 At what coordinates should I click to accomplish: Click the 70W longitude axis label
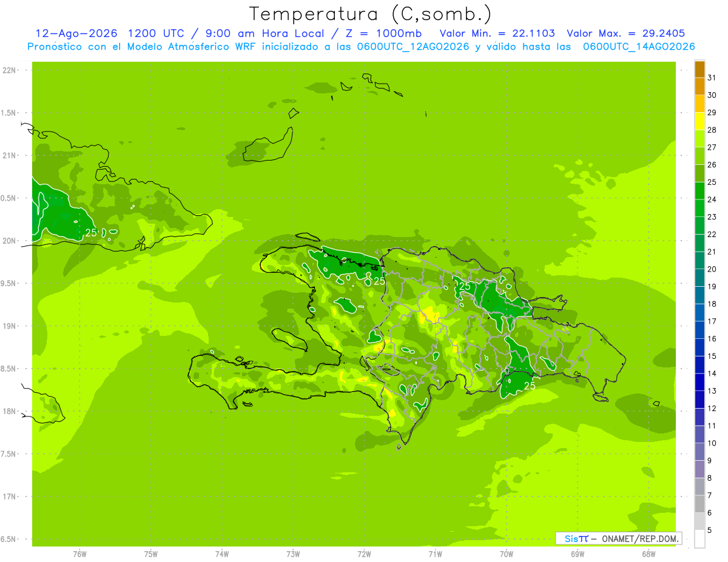click(x=506, y=554)
